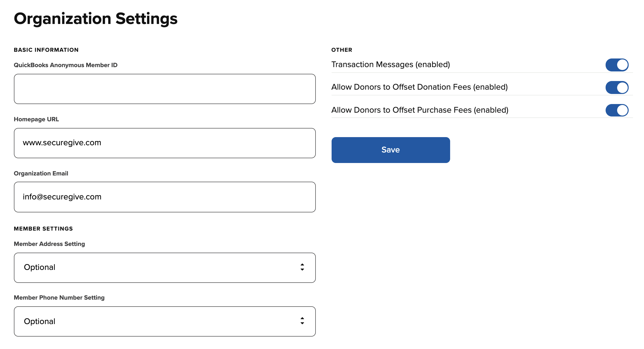Screen dimensions: 644x349
Task: Focus the QuickBooks Anonymous Member ID field
Action: (165, 89)
